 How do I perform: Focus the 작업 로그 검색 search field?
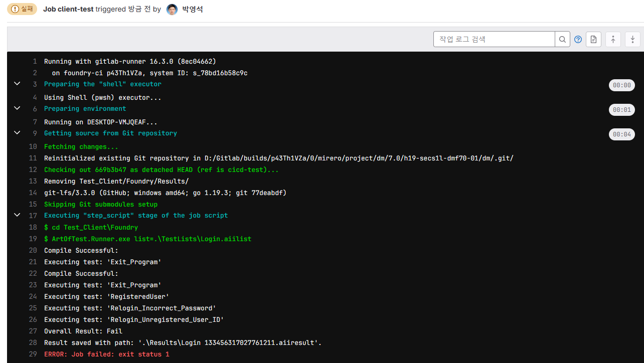click(494, 39)
